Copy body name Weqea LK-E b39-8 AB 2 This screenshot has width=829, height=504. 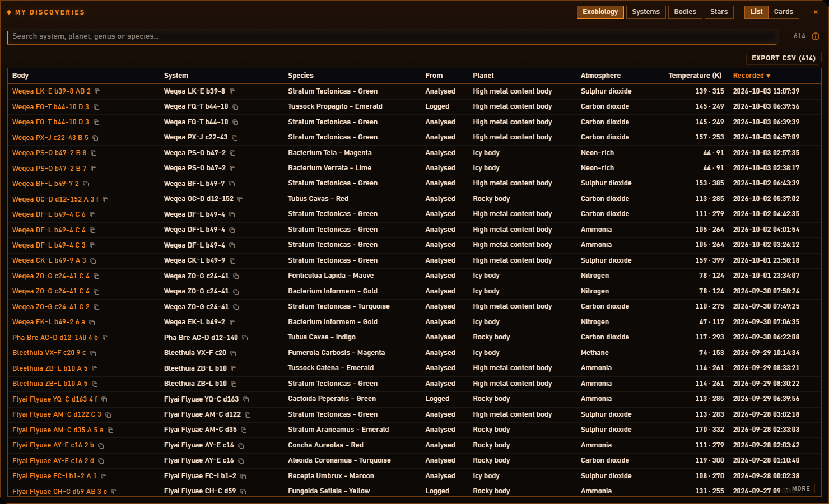(97, 91)
